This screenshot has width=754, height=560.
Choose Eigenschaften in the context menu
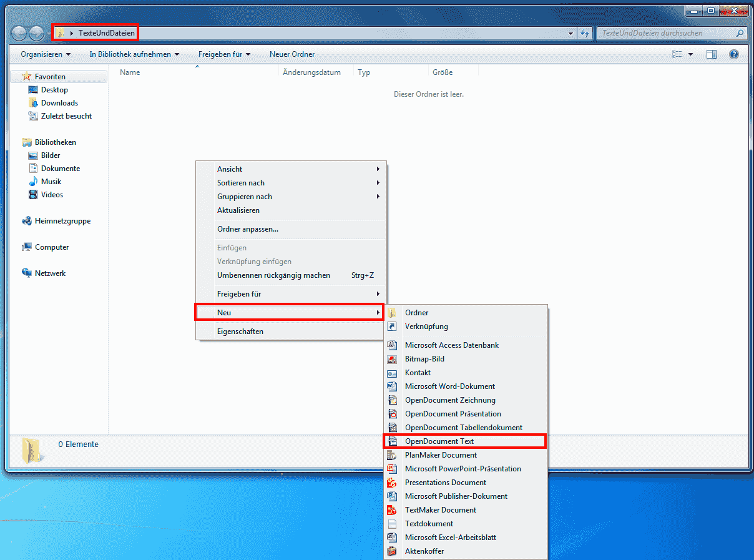point(240,332)
